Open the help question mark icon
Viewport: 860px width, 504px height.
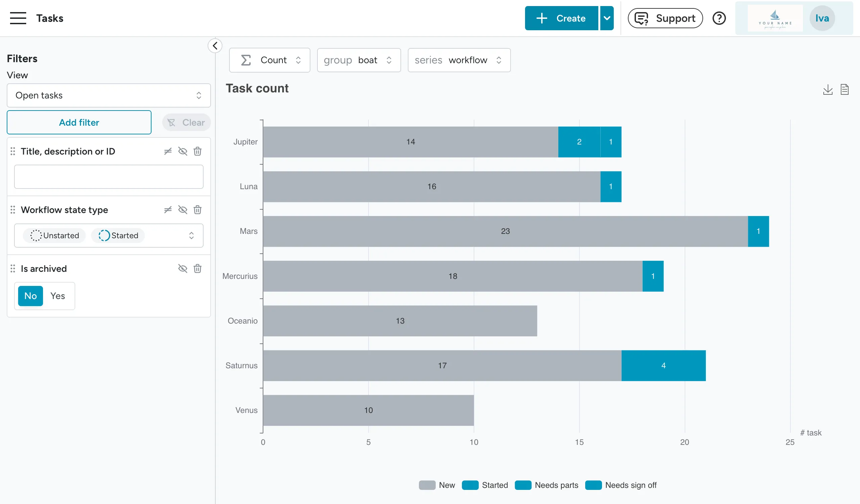(x=719, y=18)
